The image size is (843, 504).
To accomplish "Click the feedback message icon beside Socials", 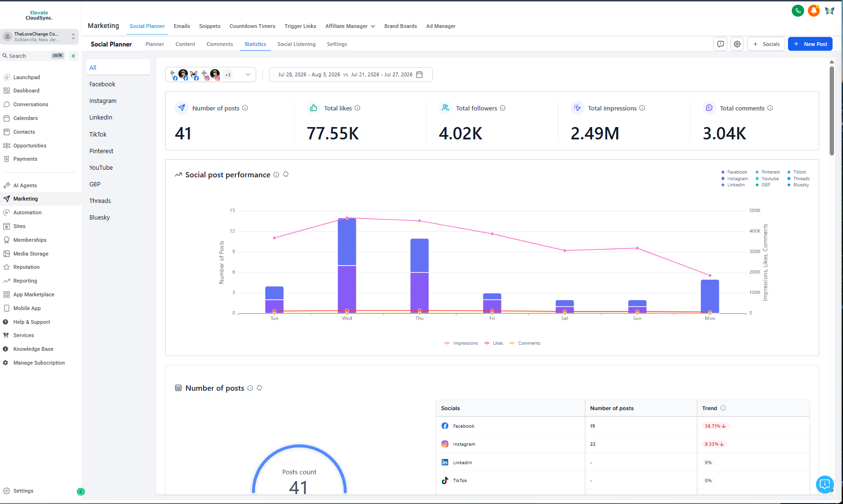I will pos(721,44).
